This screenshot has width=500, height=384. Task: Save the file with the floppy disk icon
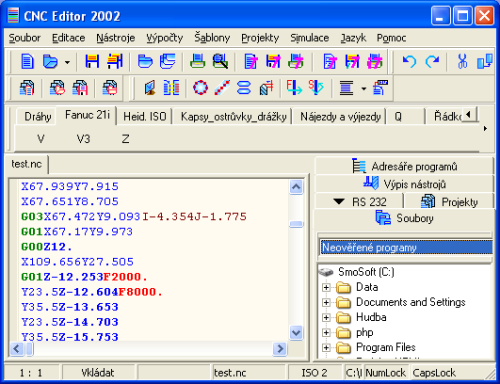pyautogui.click(x=92, y=61)
